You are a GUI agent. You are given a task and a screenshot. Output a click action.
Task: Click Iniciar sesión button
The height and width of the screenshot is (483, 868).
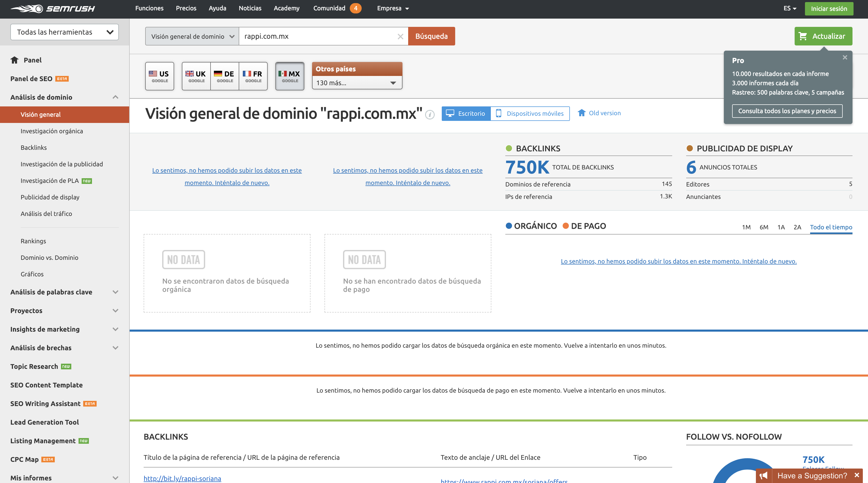pyautogui.click(x=829, y=9)
